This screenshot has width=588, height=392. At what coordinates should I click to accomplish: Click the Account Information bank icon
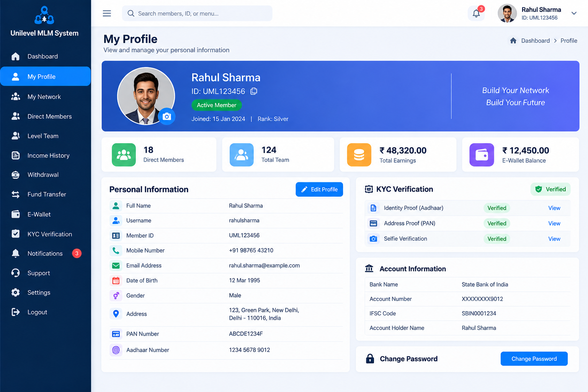pos(369,268)
